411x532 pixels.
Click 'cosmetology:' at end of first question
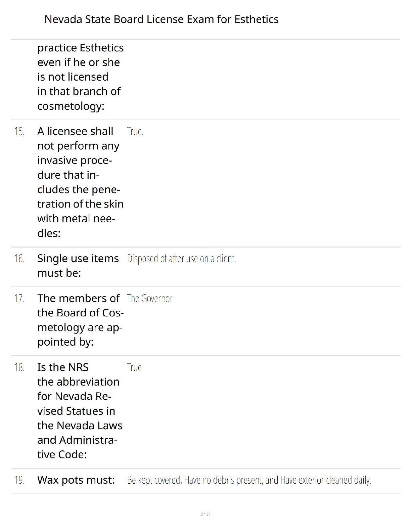[71, 106]
